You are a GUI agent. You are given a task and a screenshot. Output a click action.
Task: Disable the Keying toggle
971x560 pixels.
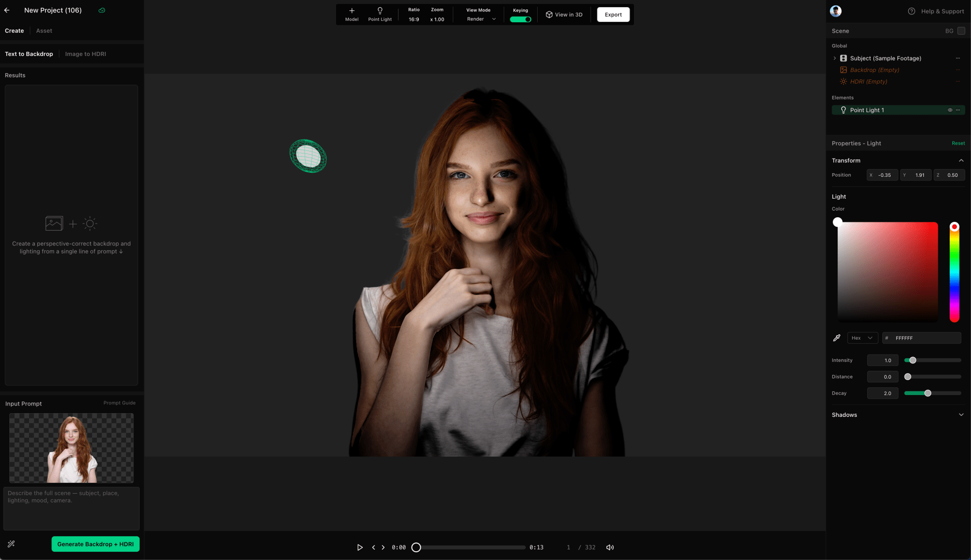[x=521, y=19]
